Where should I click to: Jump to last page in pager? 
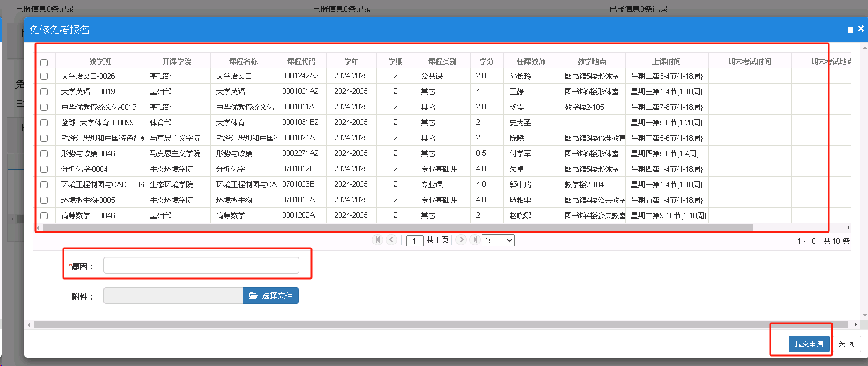(x=475, y=240)
